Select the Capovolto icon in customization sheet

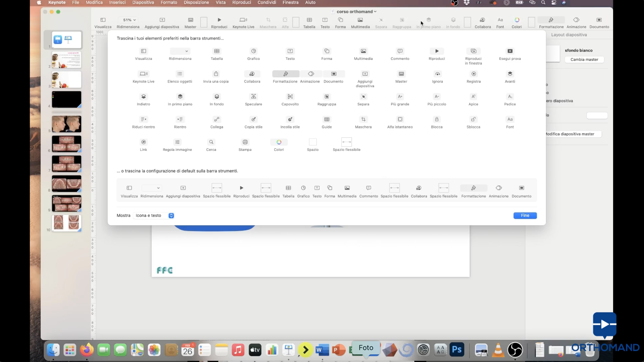click(290, 96)
